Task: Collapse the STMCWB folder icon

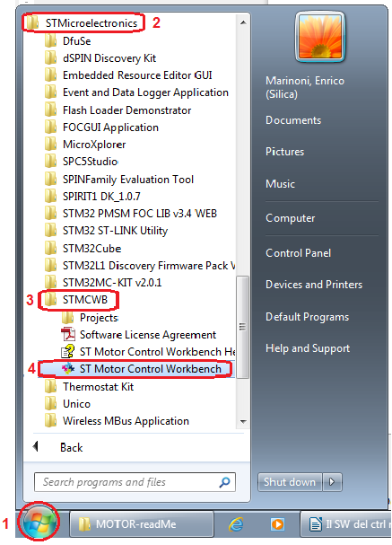Action: pos(51,300)
